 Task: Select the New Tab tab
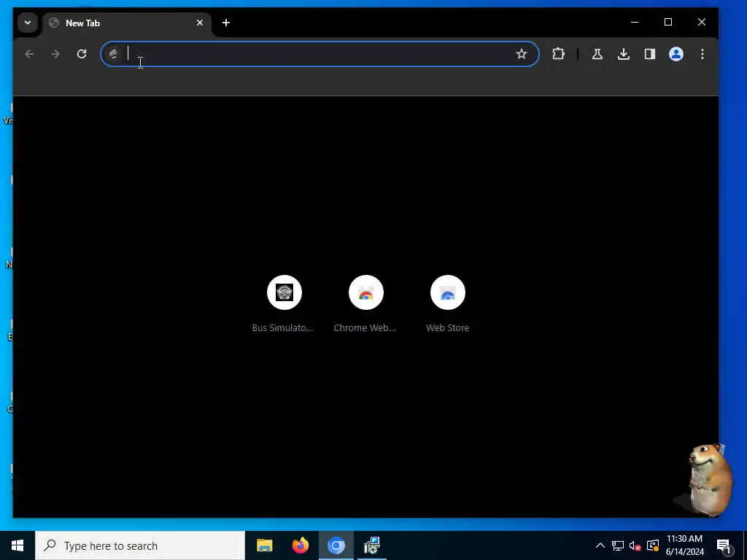127,23
